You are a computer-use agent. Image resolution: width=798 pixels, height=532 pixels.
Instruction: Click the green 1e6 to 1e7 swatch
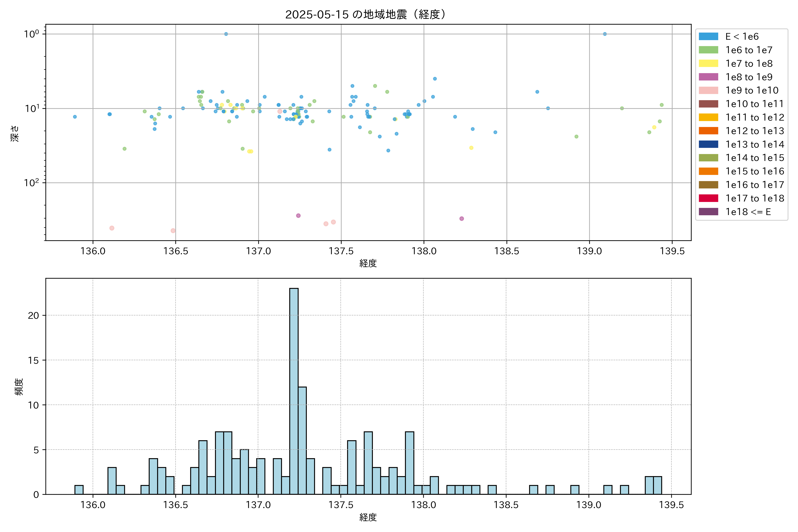[708, 50]
